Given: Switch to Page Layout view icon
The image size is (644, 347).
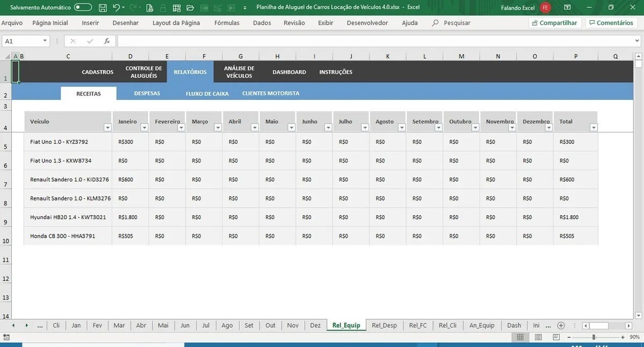Looking at the screenshot, I should point(538,337).
